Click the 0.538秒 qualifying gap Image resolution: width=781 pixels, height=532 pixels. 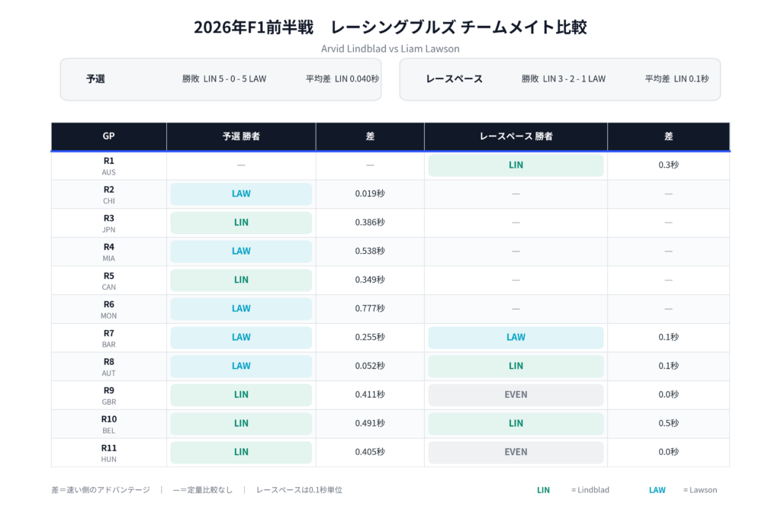[x=370, y=252]
